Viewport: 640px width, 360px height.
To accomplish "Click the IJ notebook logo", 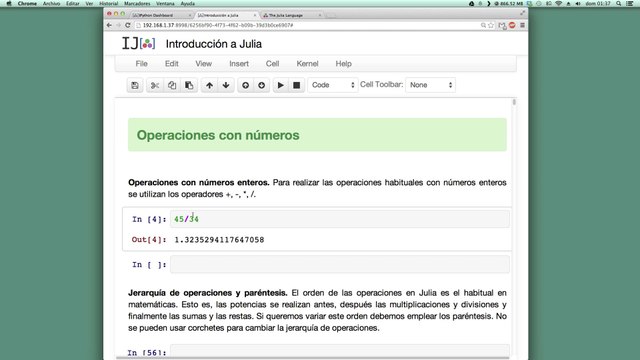I will pyautogui.click(x=139, y=43).
